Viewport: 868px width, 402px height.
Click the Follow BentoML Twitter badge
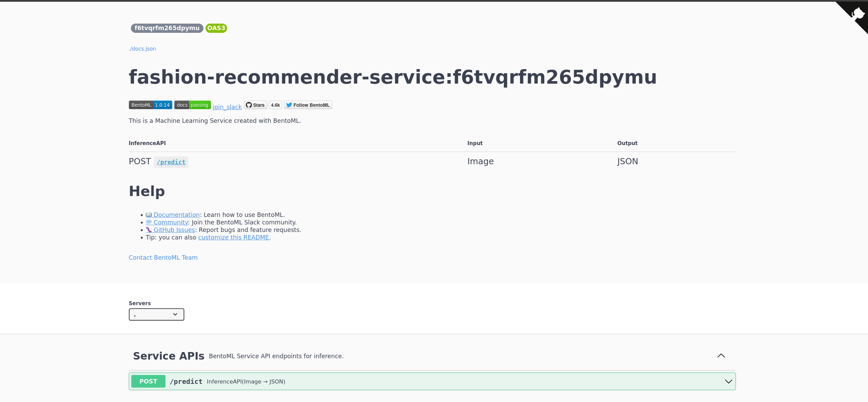308,105
